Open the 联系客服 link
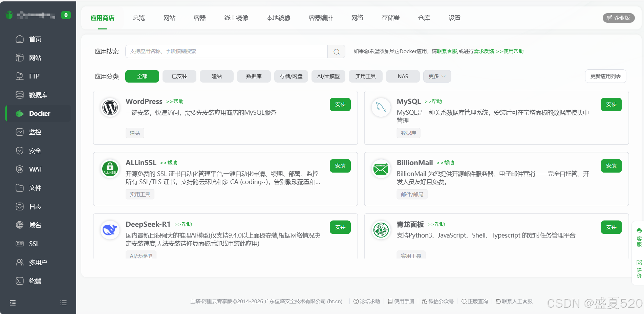 447,51
